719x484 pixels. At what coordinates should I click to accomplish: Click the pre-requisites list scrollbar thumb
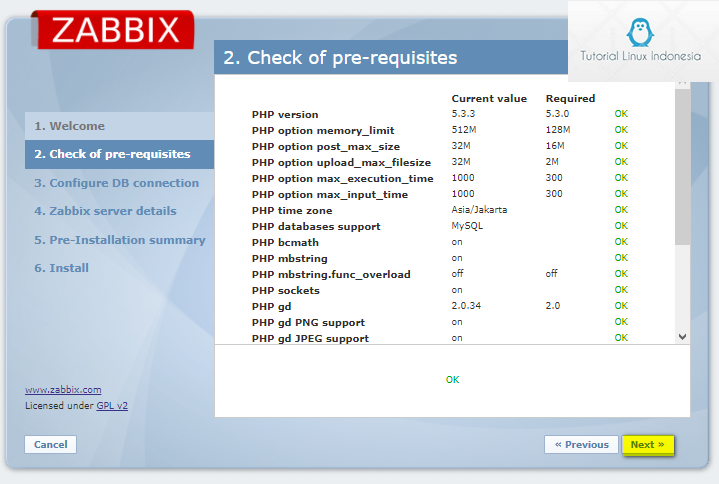pos(682,166)
